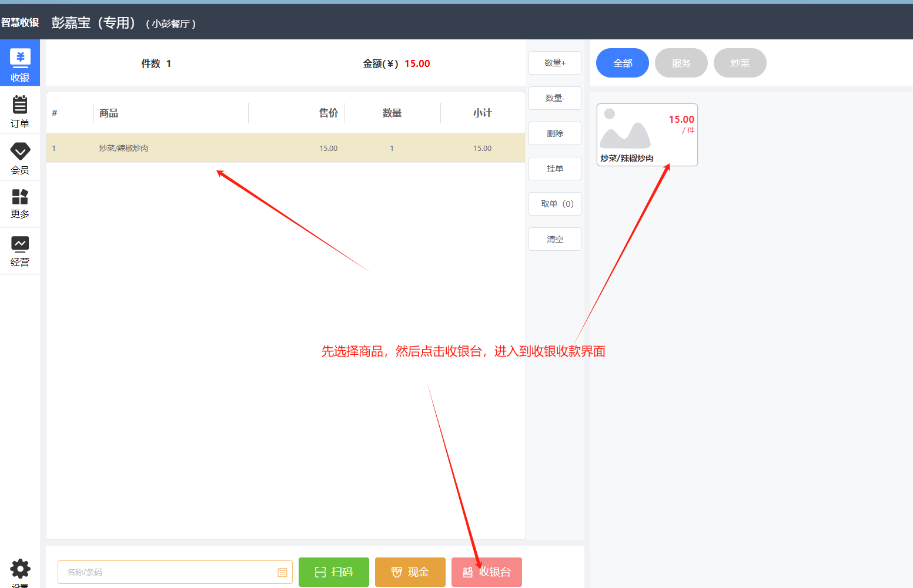
Task: Click the 删除 delete button
Action: click(554, 133)
